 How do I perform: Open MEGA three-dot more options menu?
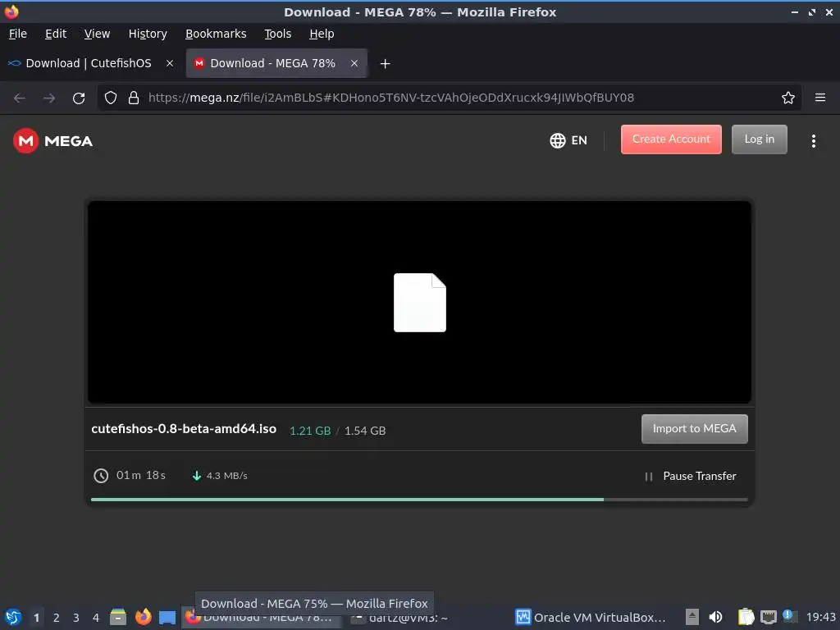coord(813,141)
